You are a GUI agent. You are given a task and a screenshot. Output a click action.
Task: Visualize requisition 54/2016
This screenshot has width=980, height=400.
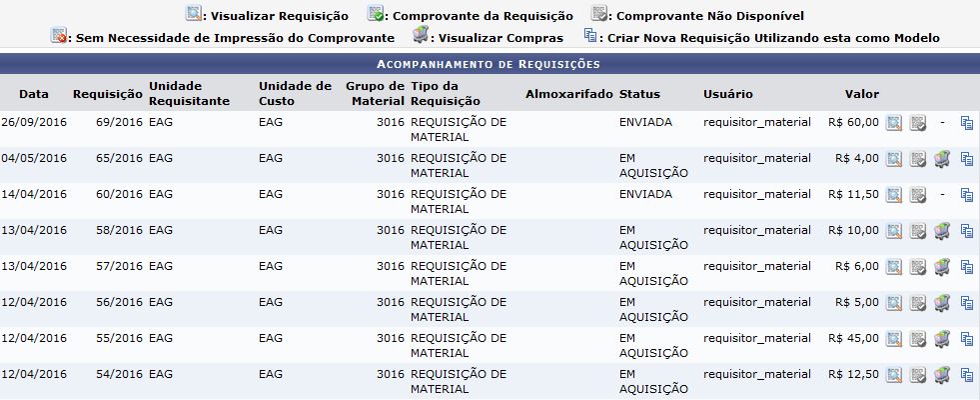(894, 375)
